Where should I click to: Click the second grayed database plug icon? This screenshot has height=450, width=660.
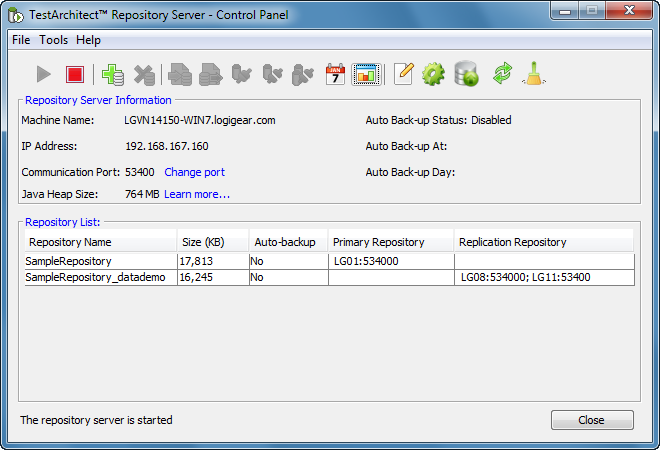tap(272, 74)
